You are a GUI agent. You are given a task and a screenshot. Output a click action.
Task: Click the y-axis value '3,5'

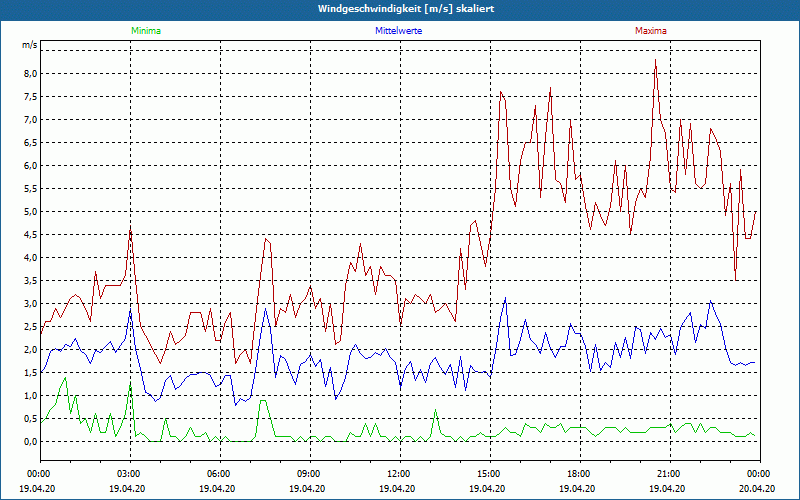click(x=31, y=281)
